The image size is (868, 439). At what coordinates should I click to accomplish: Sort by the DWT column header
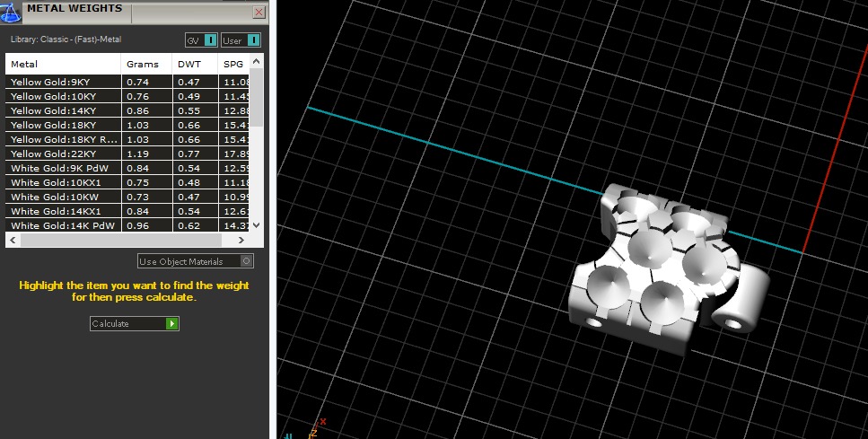tap(195, 64)
